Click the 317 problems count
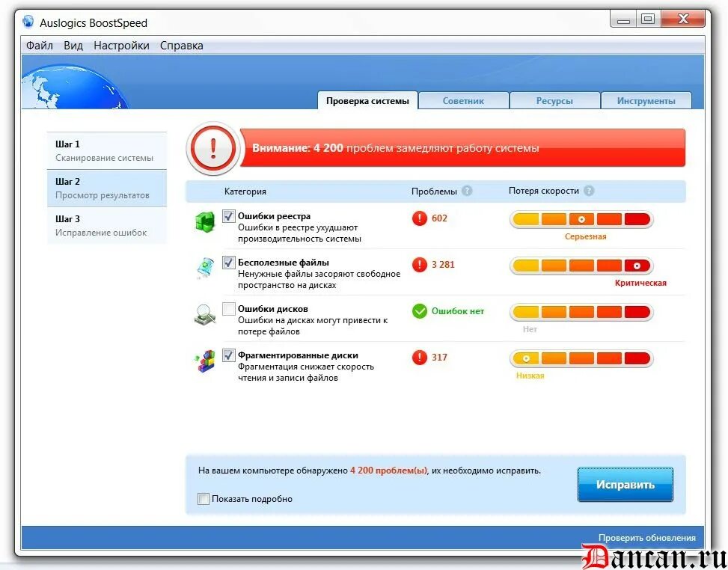The image size is (728, 570). pyautogui.click(x=439, y=358)
